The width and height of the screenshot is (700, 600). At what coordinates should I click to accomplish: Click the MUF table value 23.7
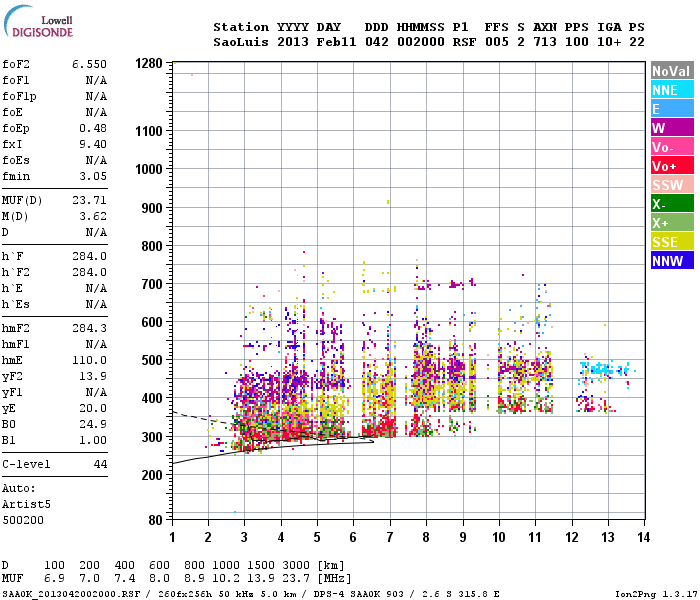pos(296,579)
